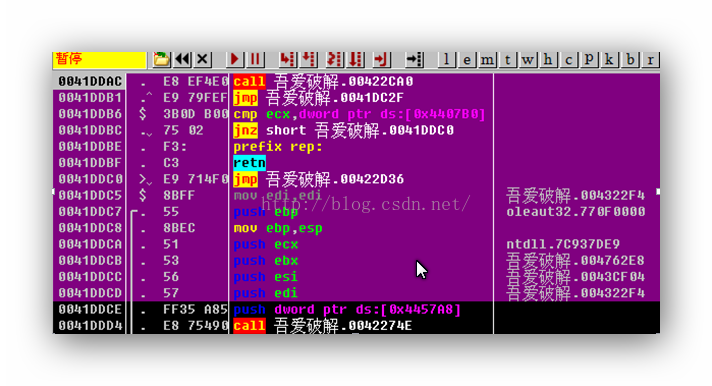
Task: Run program with red play icon
Action: tap(235, 59)
